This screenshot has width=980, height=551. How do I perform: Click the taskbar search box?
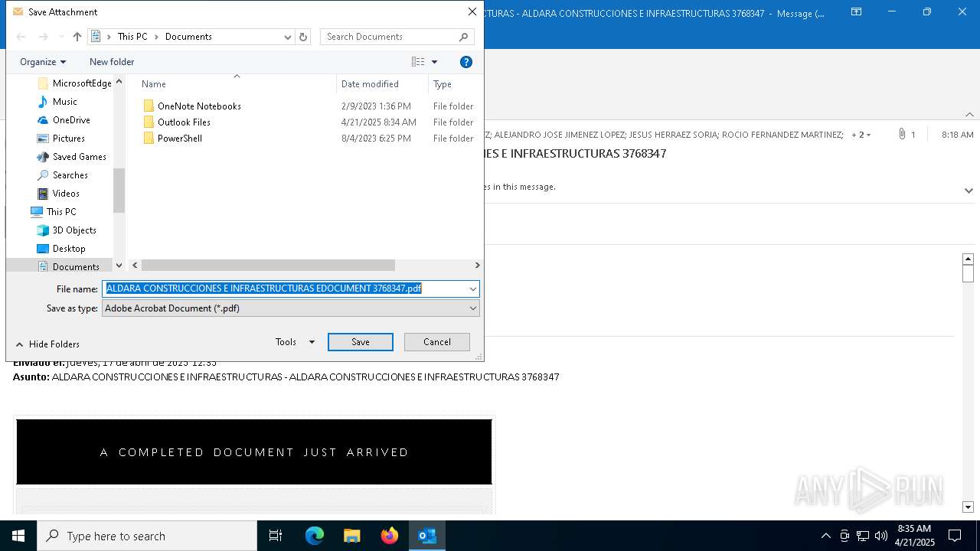[x=147, y=536]
